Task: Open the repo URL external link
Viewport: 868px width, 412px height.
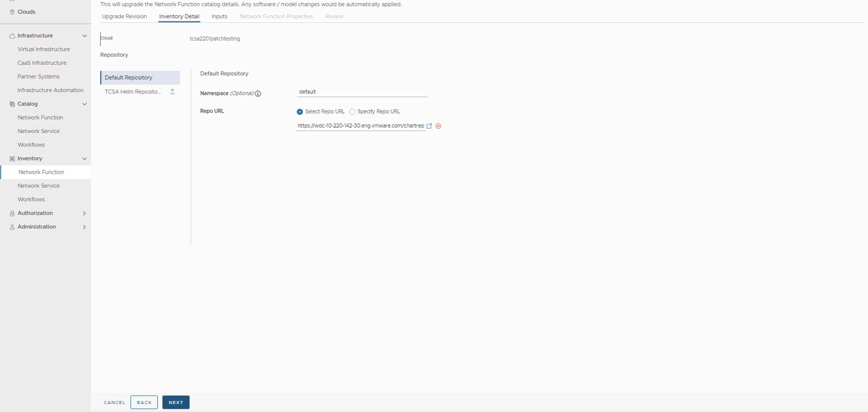Action: (429, 125)
